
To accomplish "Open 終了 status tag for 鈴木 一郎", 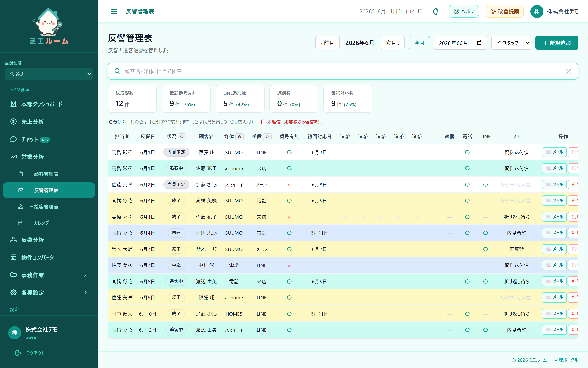I will (176, 249).
